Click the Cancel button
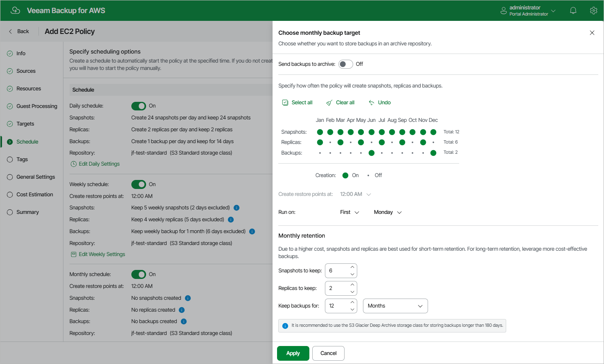604x364 pixels. tap(328, 353)
